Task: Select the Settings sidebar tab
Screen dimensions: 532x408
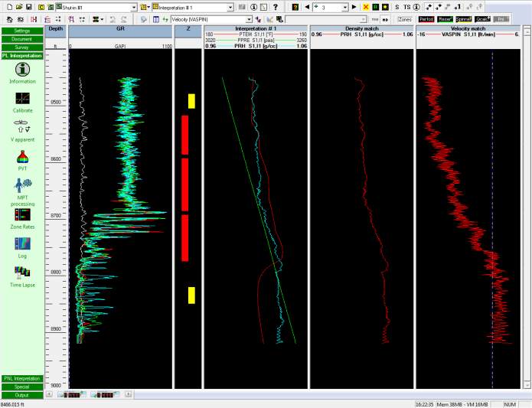Action: [22, 31]
